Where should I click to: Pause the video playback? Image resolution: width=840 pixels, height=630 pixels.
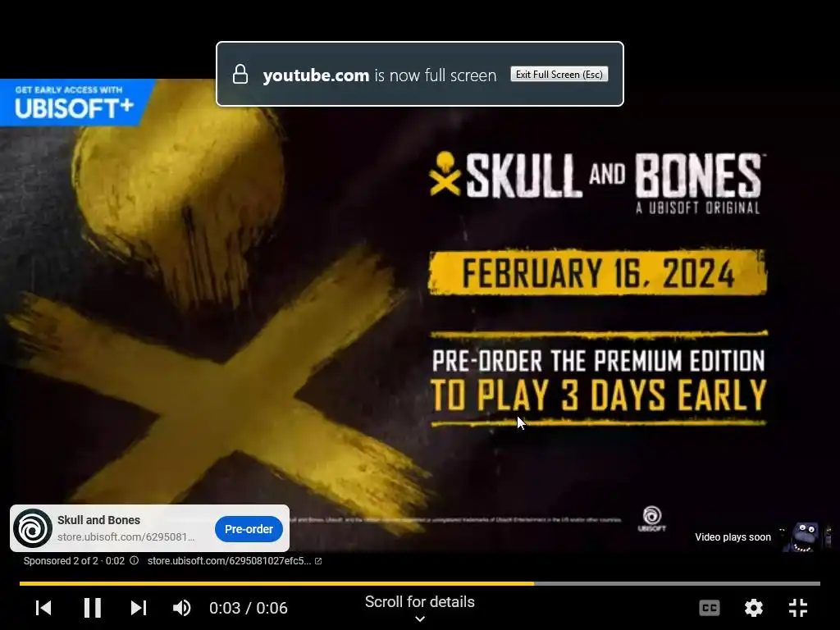pyautogui.click(x=92, y=608)
